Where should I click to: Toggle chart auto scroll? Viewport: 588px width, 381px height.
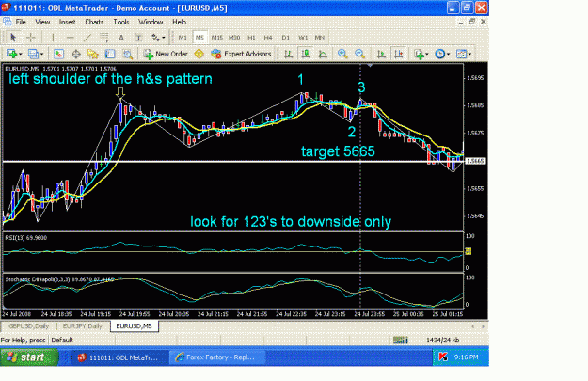coord(381,54)
